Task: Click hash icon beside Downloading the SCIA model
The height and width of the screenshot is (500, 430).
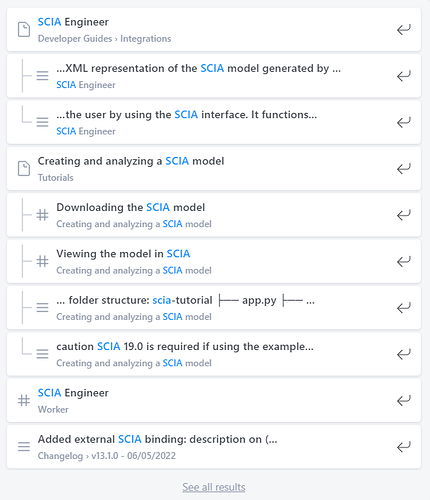Action: pos(42,215)
